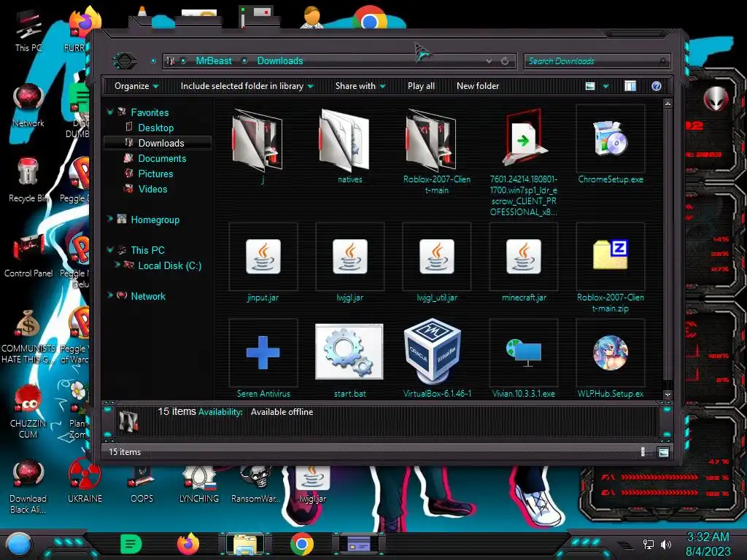
Task: Open Control Panel desktop icon
Action: click(28, 254)
